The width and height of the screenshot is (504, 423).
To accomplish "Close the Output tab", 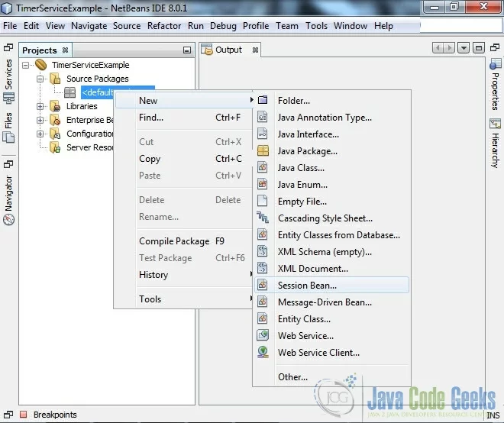I will (255, 50).
